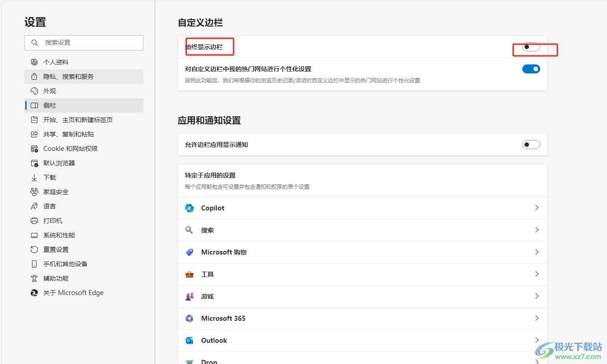This screenshot has height=364, width=607.
Task: Click the Microsoft 购物 tag icon
Action: (189, 252)
